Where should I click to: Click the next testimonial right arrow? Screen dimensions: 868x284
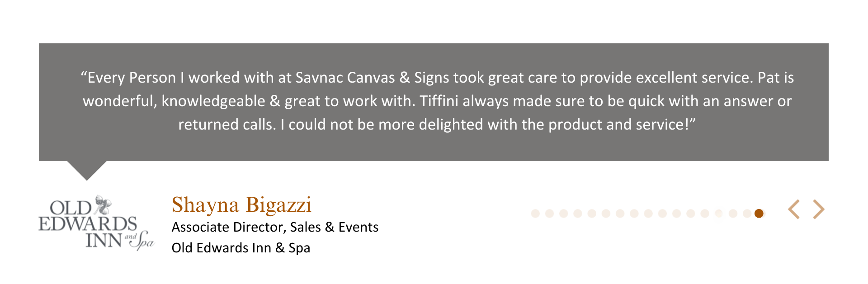(x=819, y=210)
